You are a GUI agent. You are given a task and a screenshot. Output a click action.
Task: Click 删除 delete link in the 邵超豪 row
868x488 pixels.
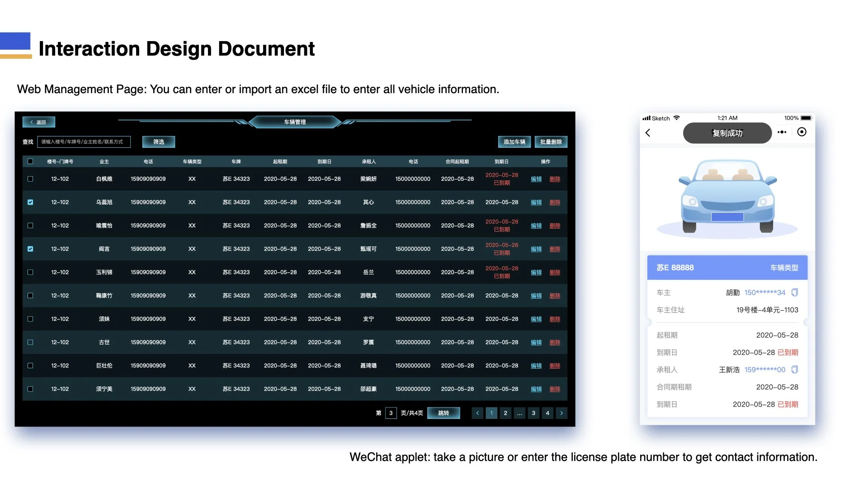pyautogui.click(x=555, y=389)
